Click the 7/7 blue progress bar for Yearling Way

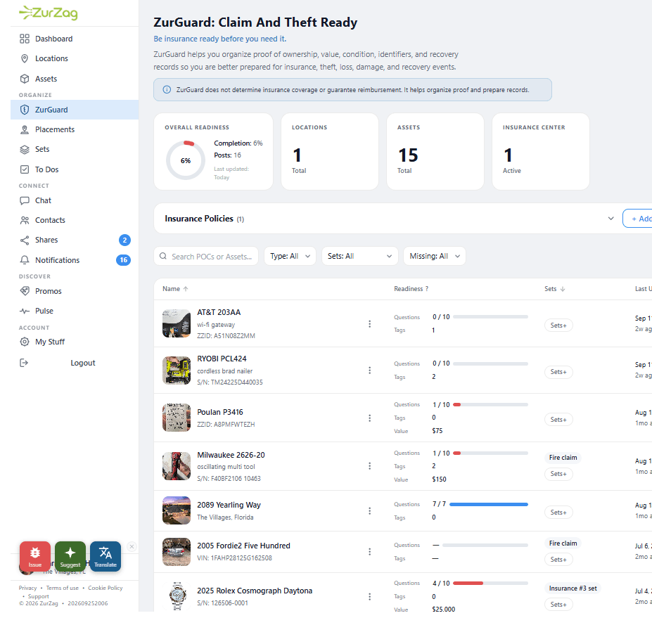coord(489,505)
